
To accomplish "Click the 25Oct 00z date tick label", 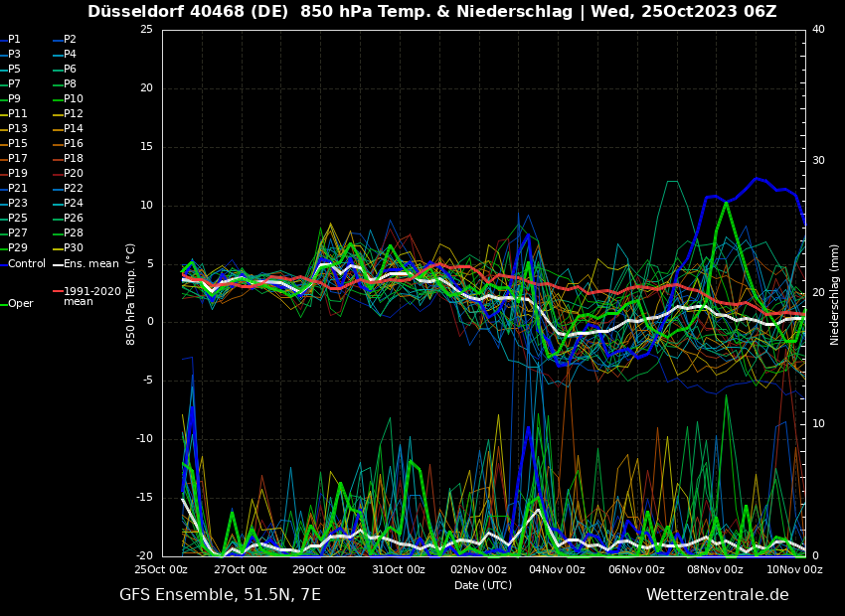I will 161,569.
